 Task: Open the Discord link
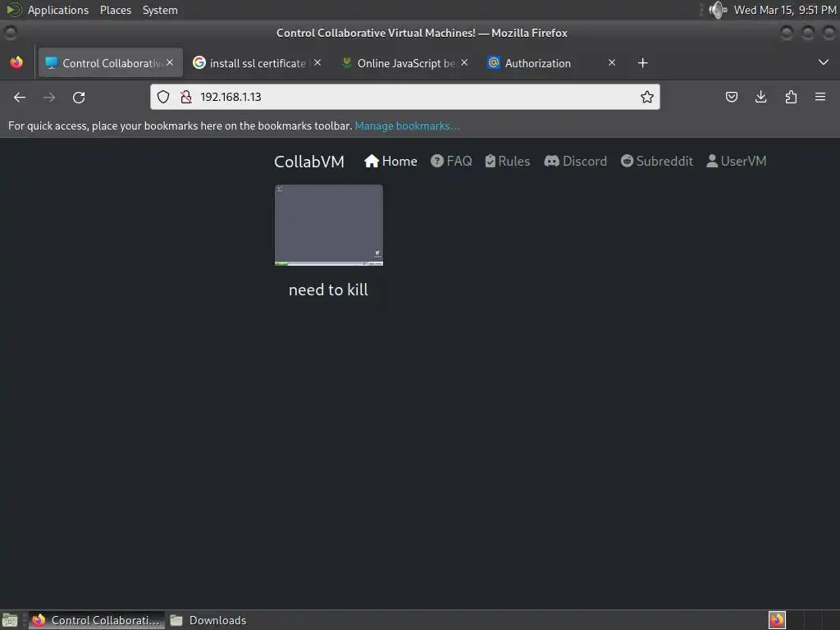click(x=575, y=162)
